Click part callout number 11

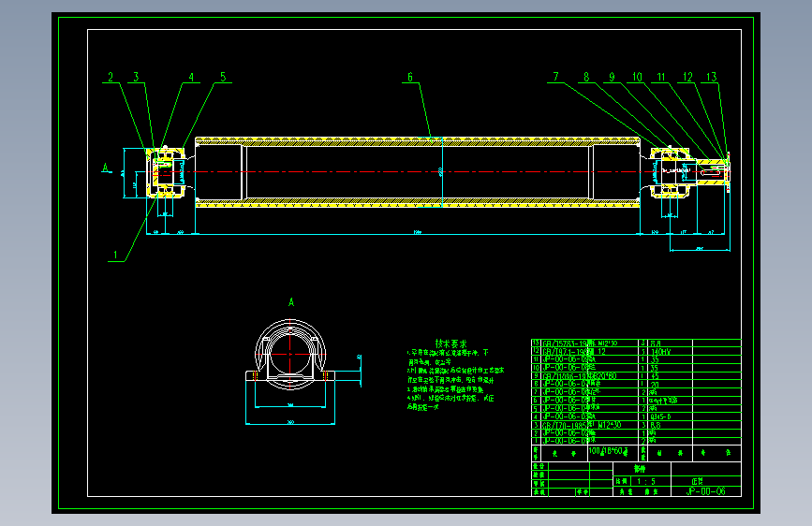(661, 77)
